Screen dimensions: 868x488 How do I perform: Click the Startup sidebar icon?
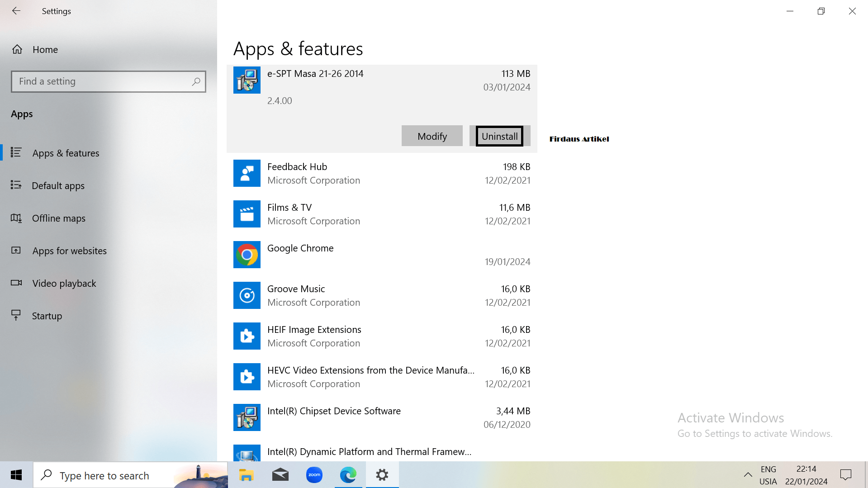coord(16,315)
